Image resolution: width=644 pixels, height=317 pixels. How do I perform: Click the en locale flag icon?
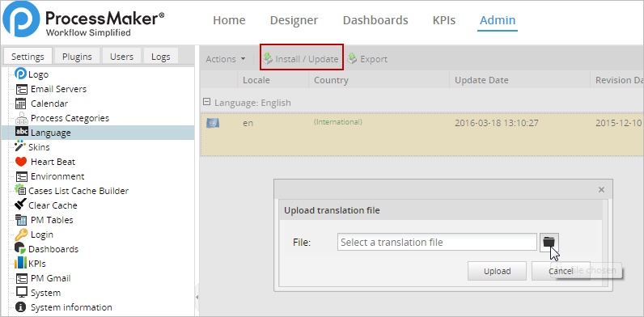coord(213,123)
